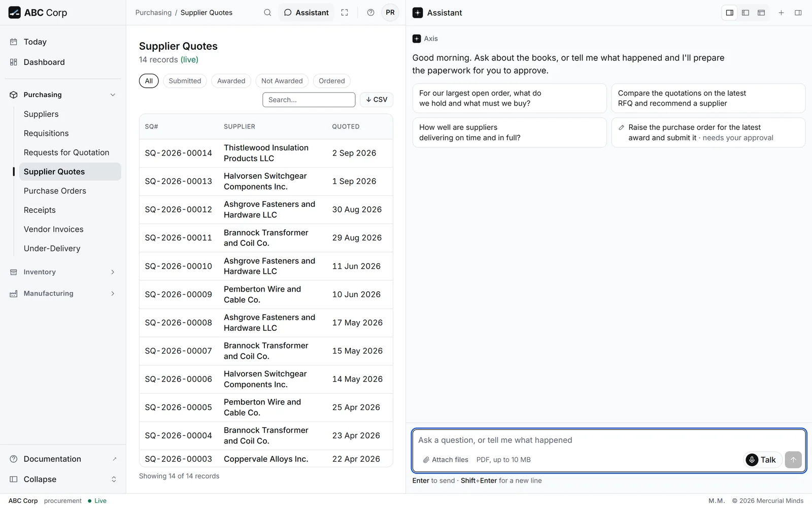
Task: Select the All filter chip
Action: pyautogui.click(x=149, y=81)
